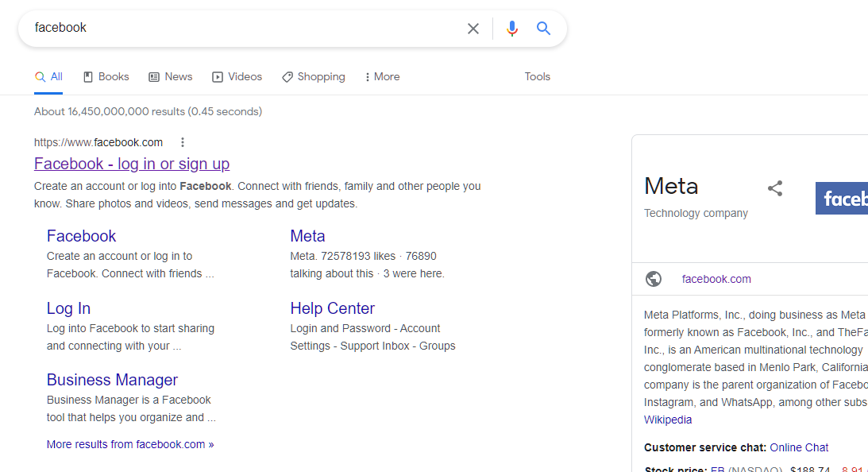
Task: Switch to the Shopping tab
Action: tap(314, 77)
